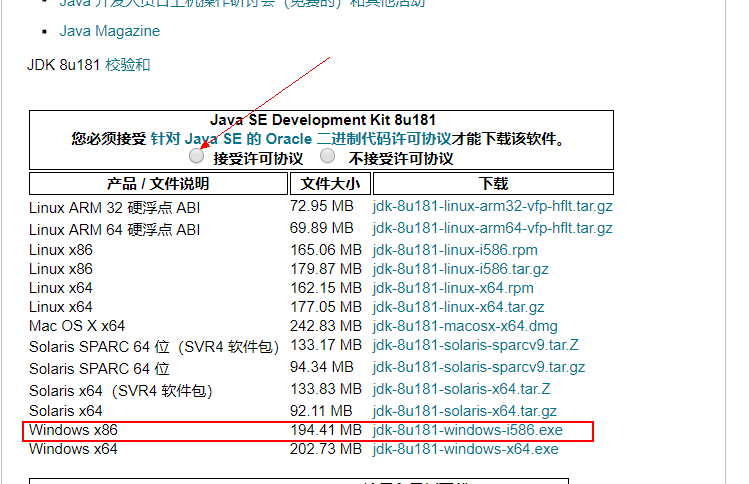Download jdk-8u181-linux-x64.tar.gz

click(459, 307)
